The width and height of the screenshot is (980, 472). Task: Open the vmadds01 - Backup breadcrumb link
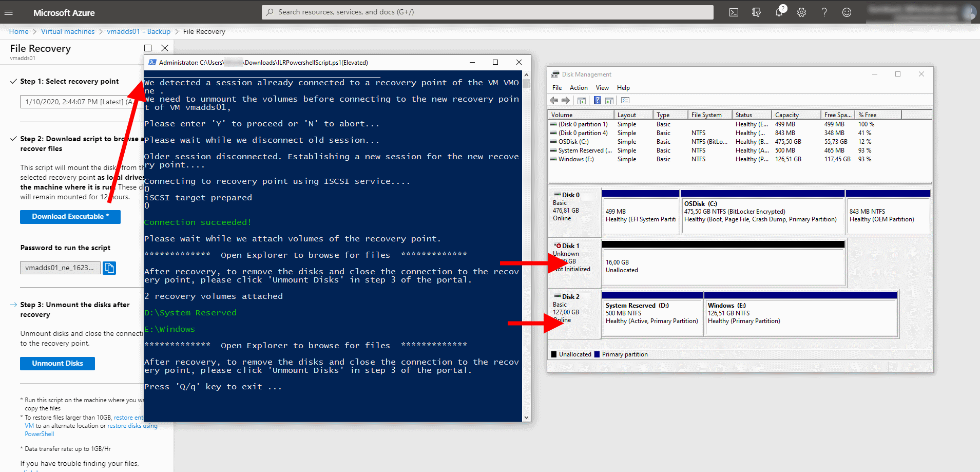[x=139, y=31]
